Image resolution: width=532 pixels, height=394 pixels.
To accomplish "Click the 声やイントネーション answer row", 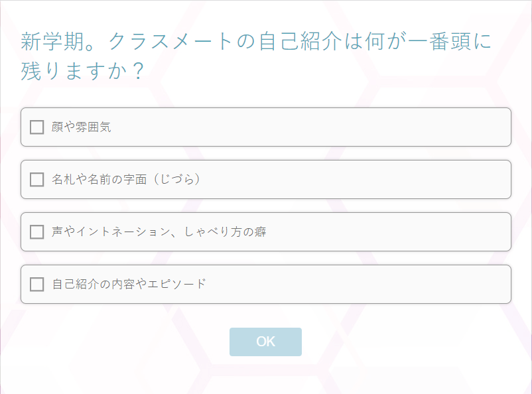I will (265, 231).
